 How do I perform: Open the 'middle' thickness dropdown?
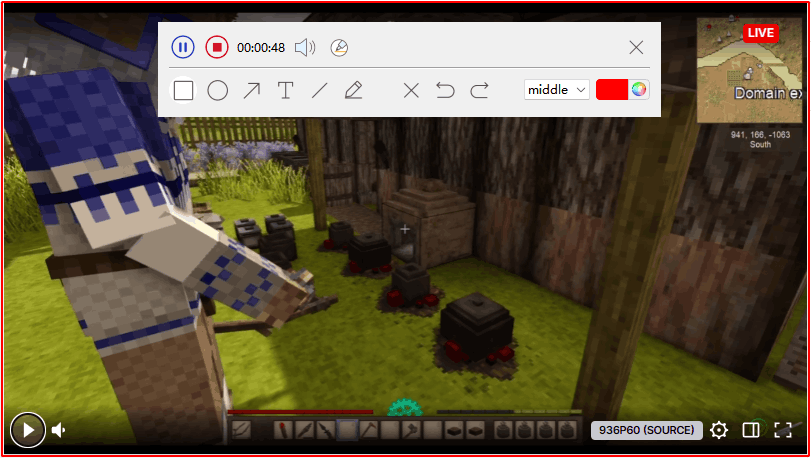[x=557, y=90]
